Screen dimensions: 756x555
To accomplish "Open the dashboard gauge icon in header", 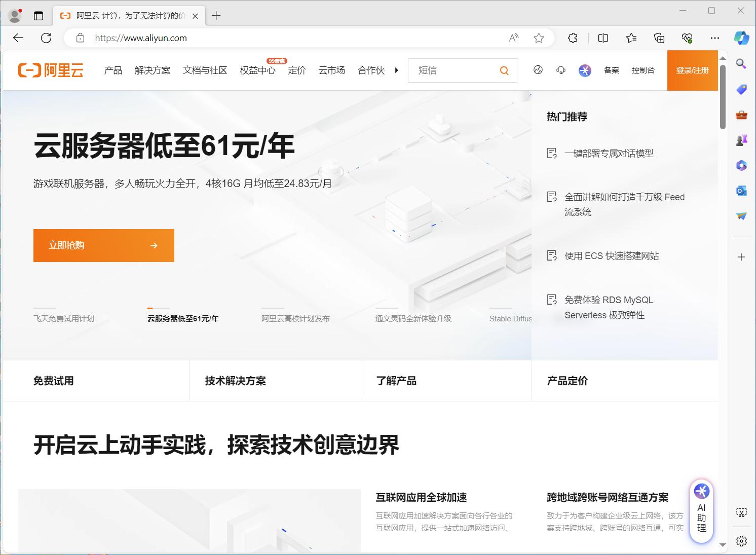I will pyautogui.click(x=538, y=70).
